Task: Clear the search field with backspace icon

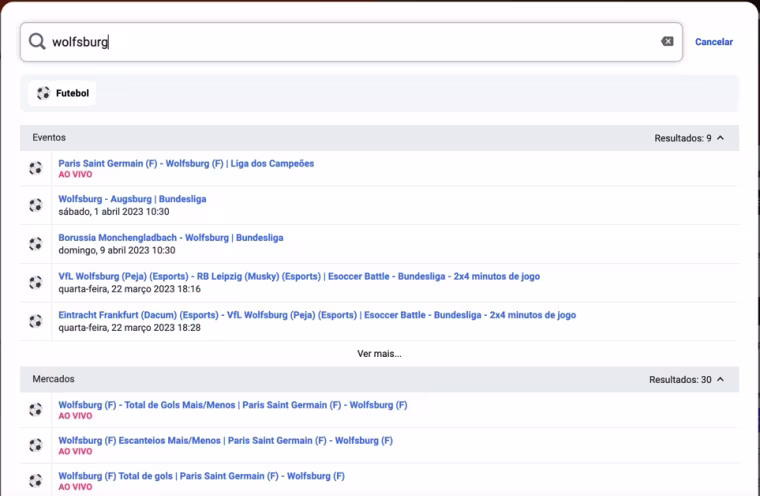Action: [667, 42]
